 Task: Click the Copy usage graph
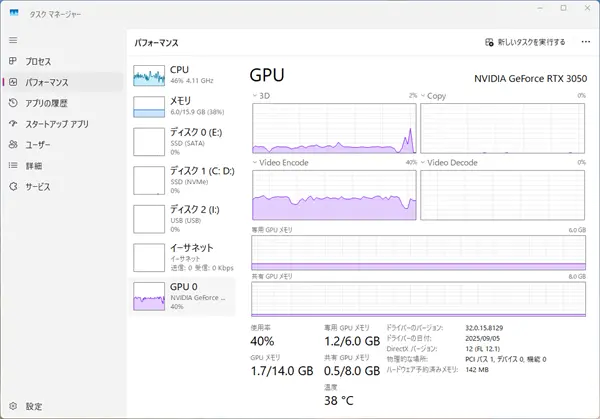(x=502, y=128)
